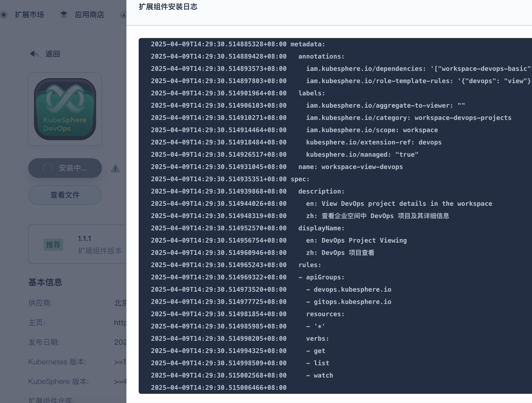
Task: Click the '- gitops.kubesphere.io' log line
Action: click(x=271, y=302)
